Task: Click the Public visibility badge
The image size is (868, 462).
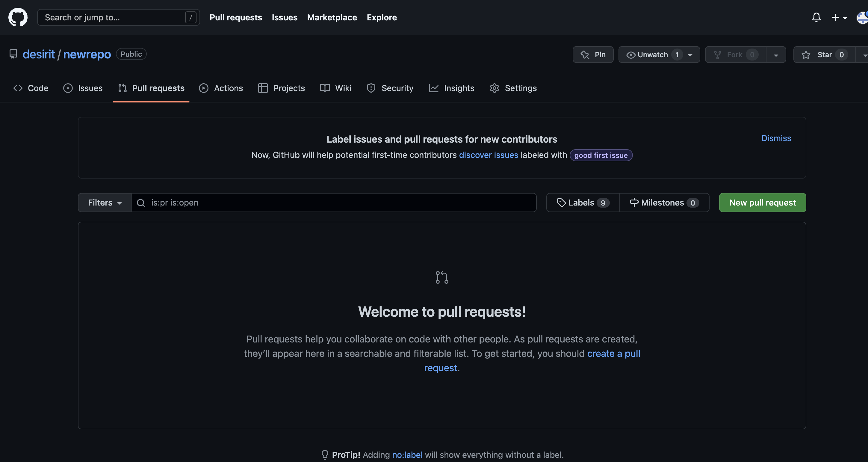Action: 131,54
